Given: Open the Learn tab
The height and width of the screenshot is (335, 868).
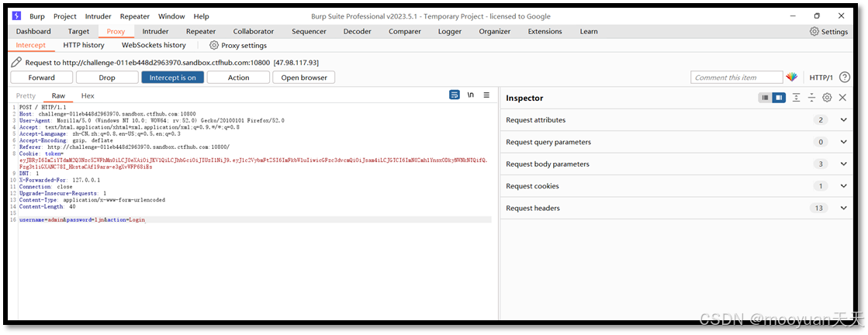Looking at the screenshot, I should [589, 32].
